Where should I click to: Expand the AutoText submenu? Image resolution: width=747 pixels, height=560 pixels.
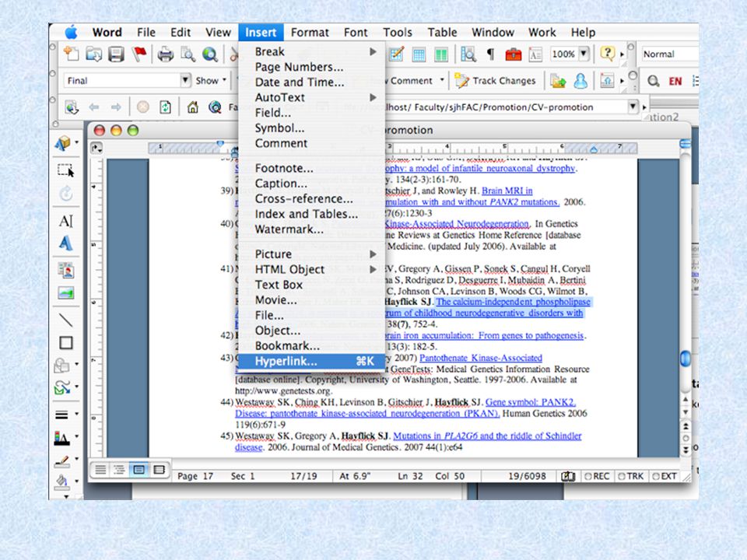(x=312, y=97)
